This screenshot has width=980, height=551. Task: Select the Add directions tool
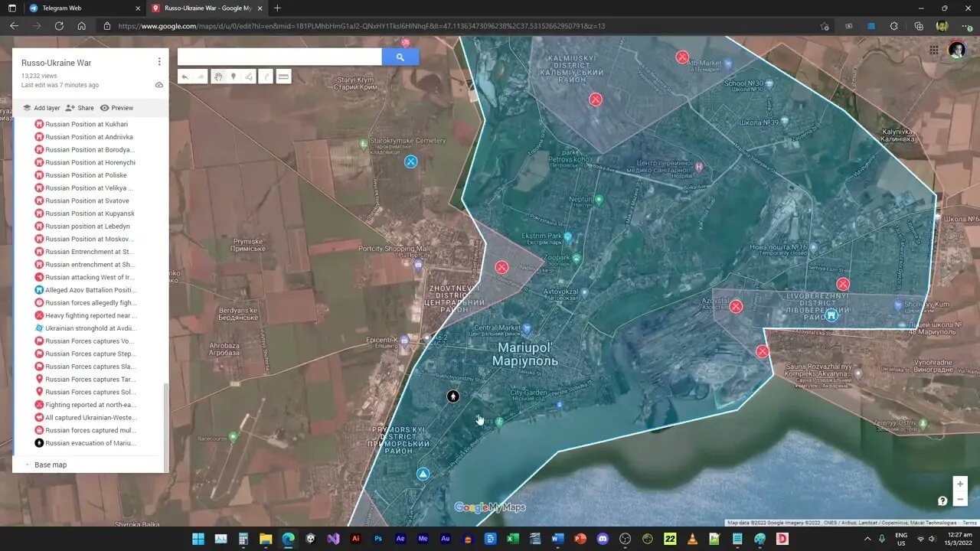point(266,77)
